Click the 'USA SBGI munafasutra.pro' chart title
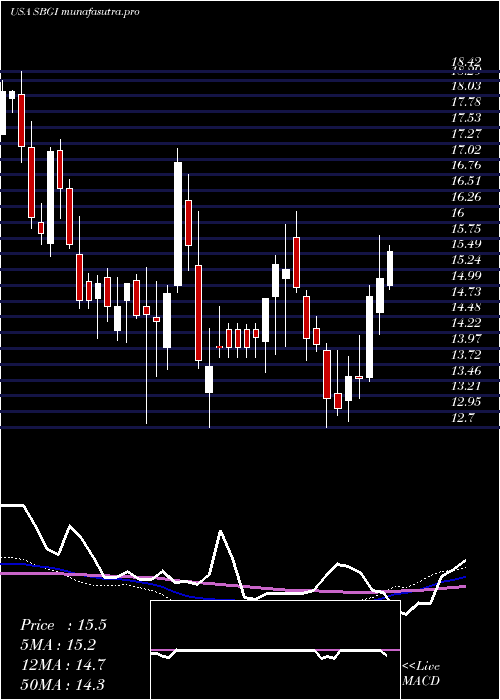The height and width of the screenshot is (700, 500). (x=75, y=12)
